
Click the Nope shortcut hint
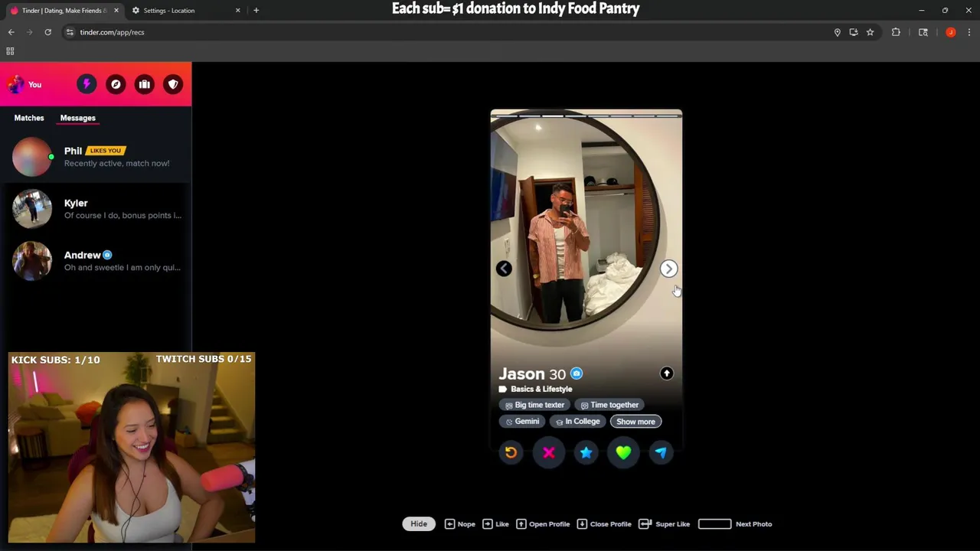pos(460,524)
